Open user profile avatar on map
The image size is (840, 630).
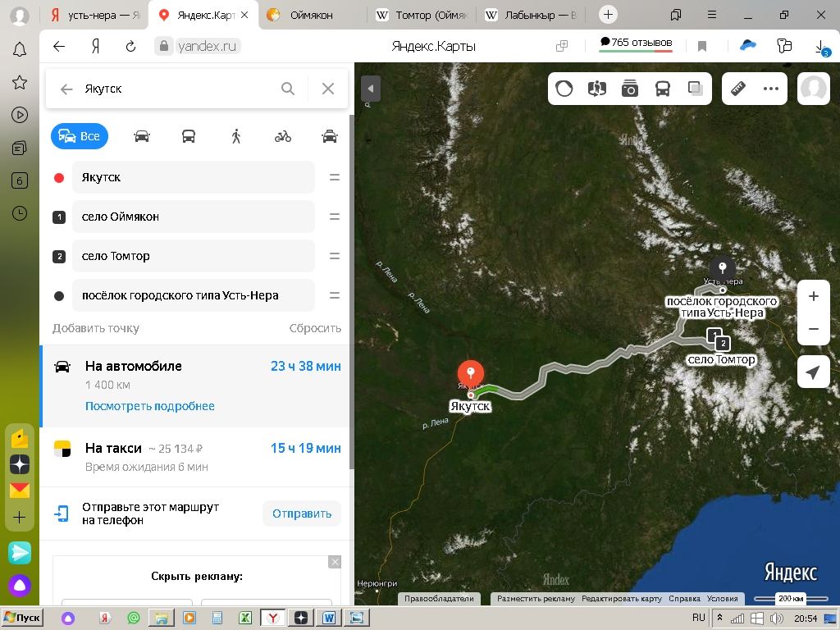click(x=813, y=89)
